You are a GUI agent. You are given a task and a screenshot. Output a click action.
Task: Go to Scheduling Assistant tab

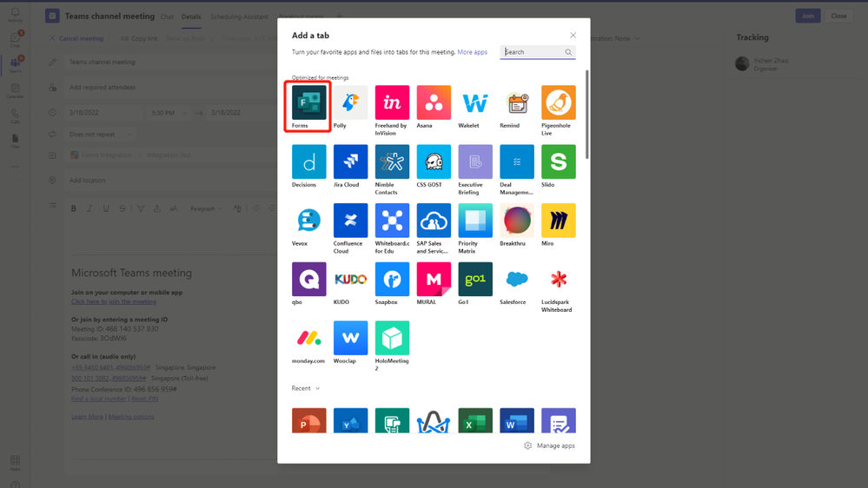tap(239, 16)
